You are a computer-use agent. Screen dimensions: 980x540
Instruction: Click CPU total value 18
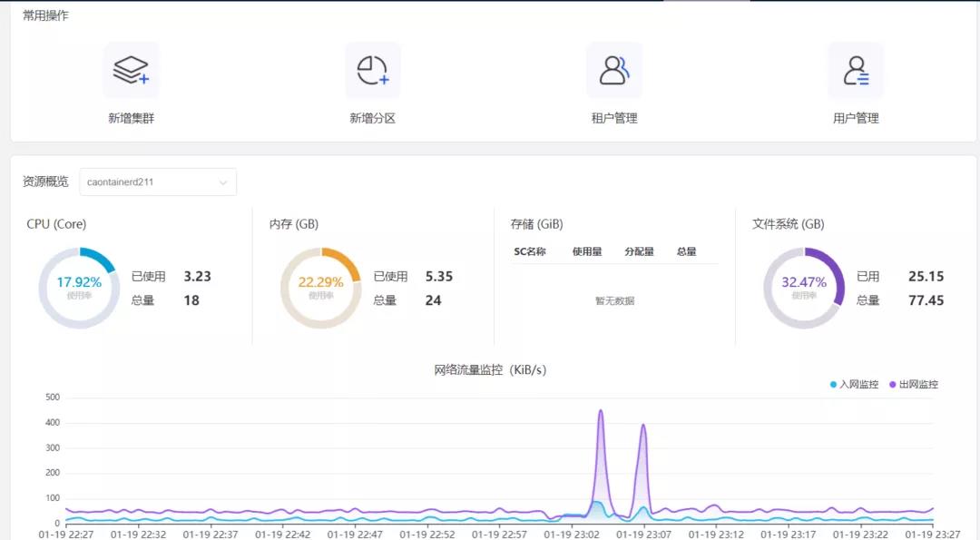tap(191, 300)
